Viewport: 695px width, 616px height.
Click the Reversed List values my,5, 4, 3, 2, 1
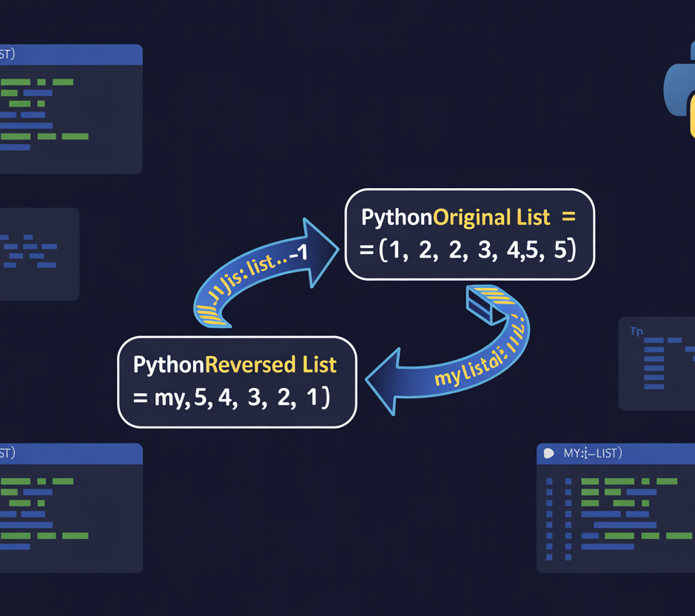click(232, 398)
